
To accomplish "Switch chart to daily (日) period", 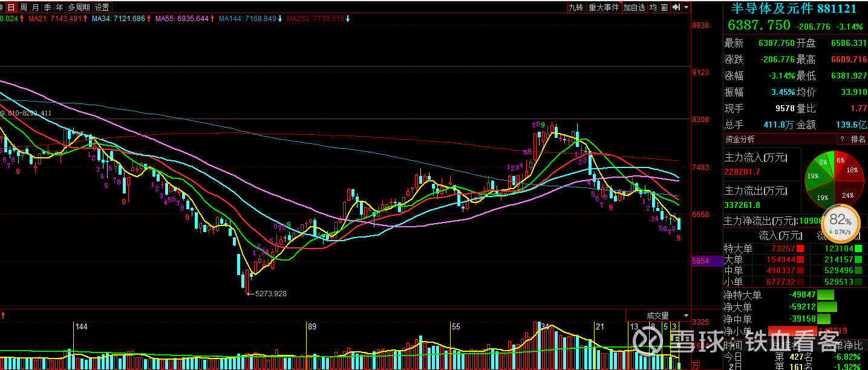I will coord(11,7).
